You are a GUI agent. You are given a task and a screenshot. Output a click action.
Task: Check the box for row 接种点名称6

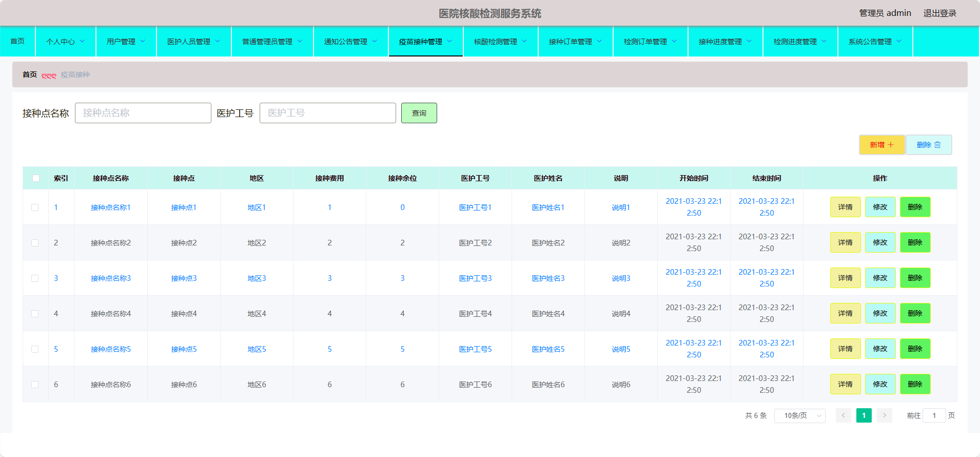(x=35, y=385)
